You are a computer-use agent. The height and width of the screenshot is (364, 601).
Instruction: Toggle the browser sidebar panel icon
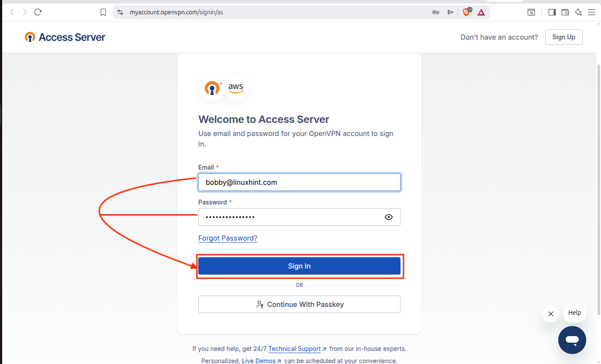pos(552,12)
